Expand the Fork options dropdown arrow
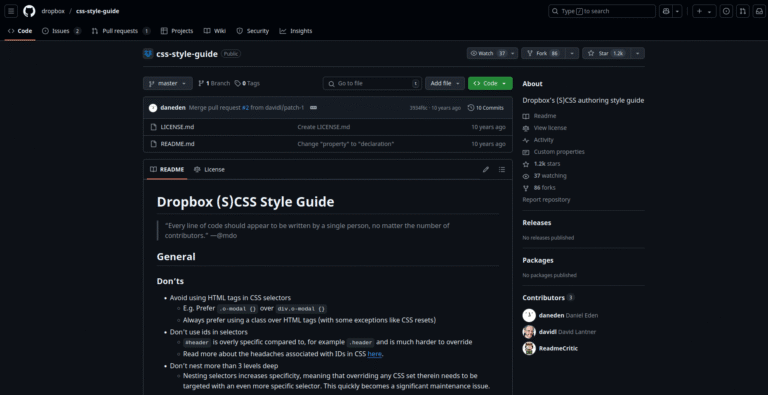 (573, 53)
